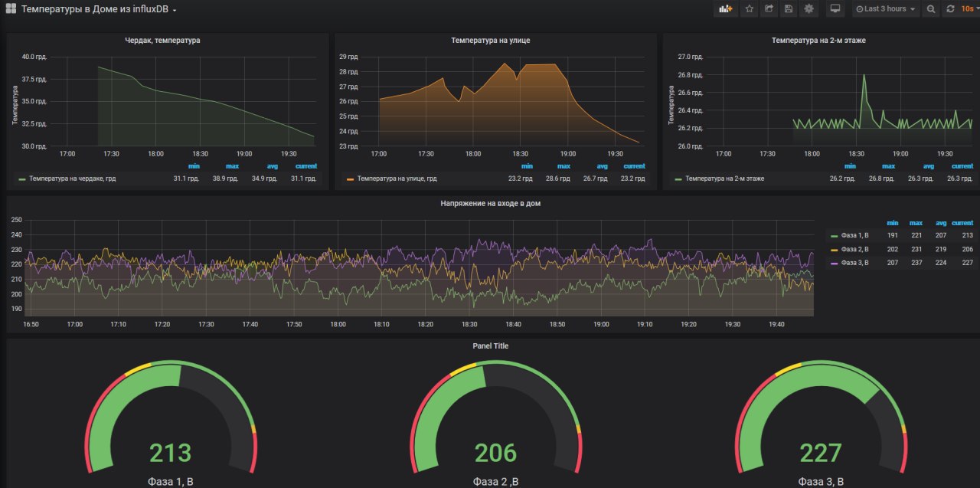Screen dimensions: 980x488
Task: Click the Температура Y-axis label on attic chart
Action: (15, 106)
